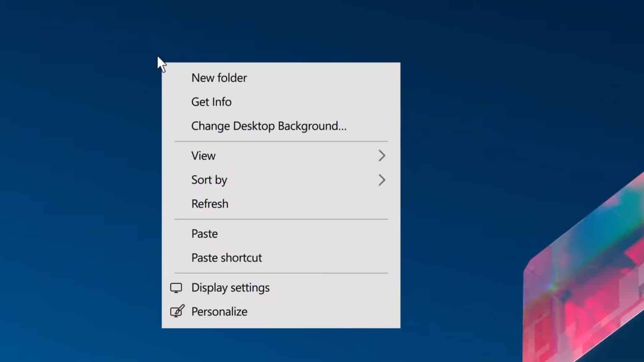This screenshot has width=644, height=362.
Task: Expand the Sort by submenu chevron
Action: [382, 180]
